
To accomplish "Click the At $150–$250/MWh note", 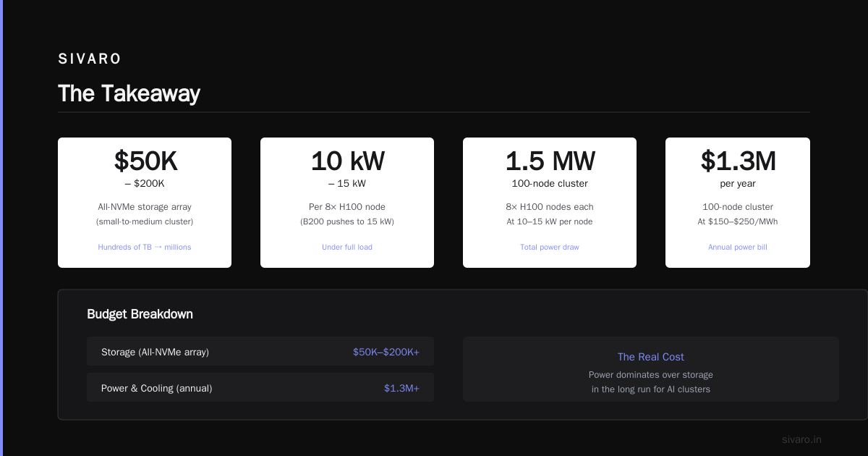I will tap(738, 221).
